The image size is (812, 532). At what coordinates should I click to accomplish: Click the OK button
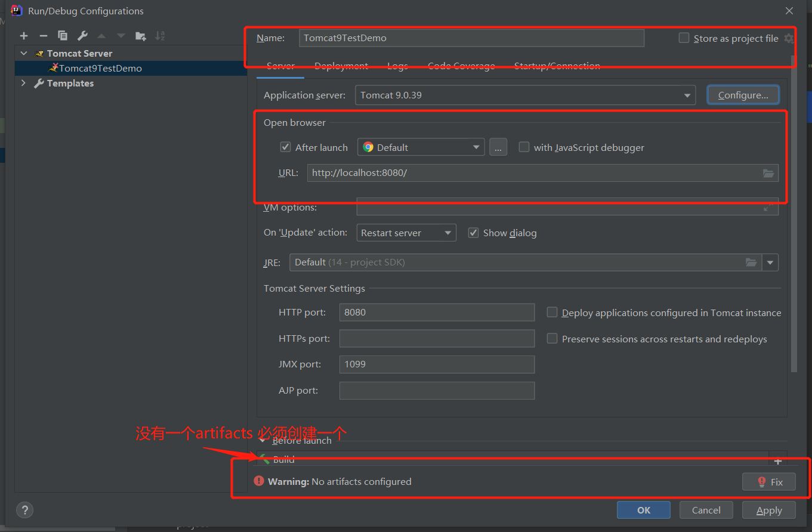point(644,510)
